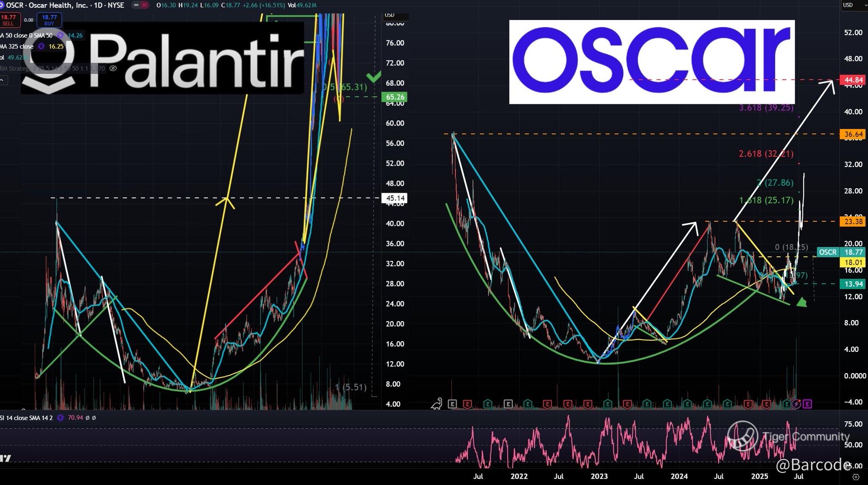Viewport: 868px width, 485px height.
Task: Select the Vol 49.62M indicator legend
Action: click(13, 58)
